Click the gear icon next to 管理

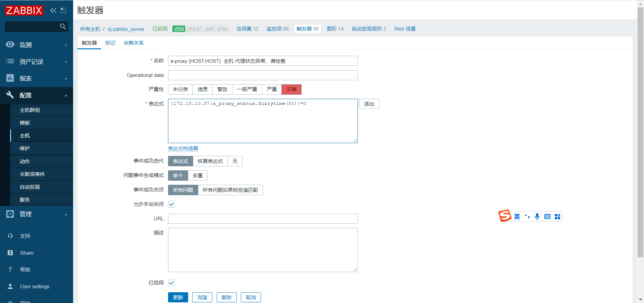pyautogui.click(x=10, y=214)
